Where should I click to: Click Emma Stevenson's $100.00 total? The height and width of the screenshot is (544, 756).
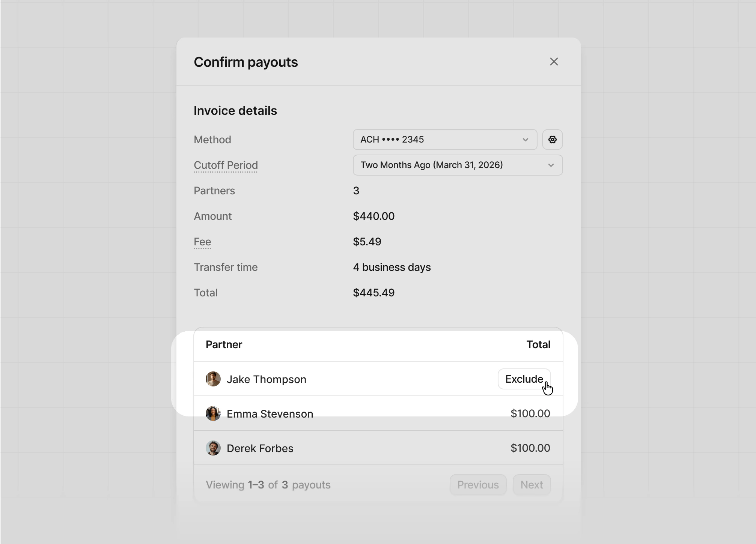tap(530, 413)
